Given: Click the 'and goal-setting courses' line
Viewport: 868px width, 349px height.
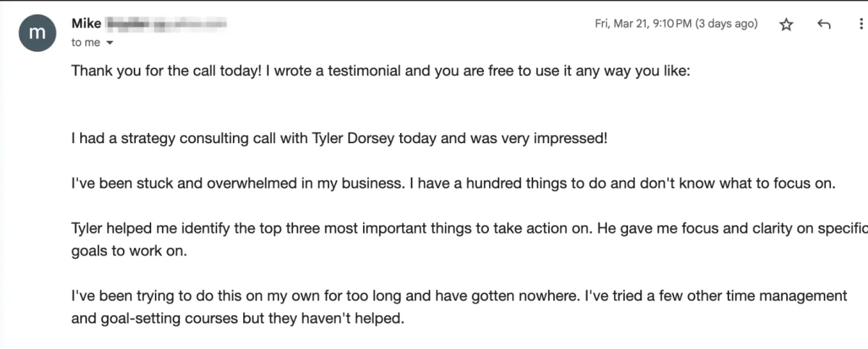Looking at the screenshot, I should click(x=237, y=318).
